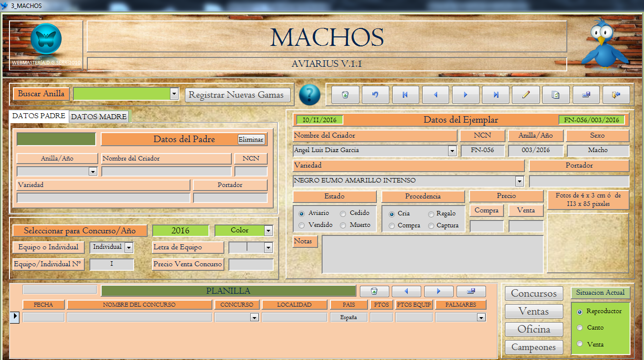Viewport: 644px width, 360px height.
Task: Select the DATOS PADRE tab
Action: [x=39, y=116]
